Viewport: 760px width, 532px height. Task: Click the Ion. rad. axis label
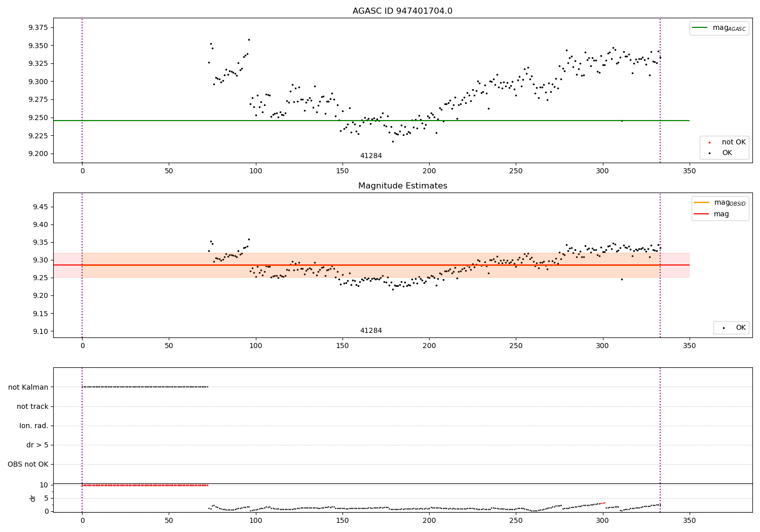pyautogui.click(x=34, y=426)
